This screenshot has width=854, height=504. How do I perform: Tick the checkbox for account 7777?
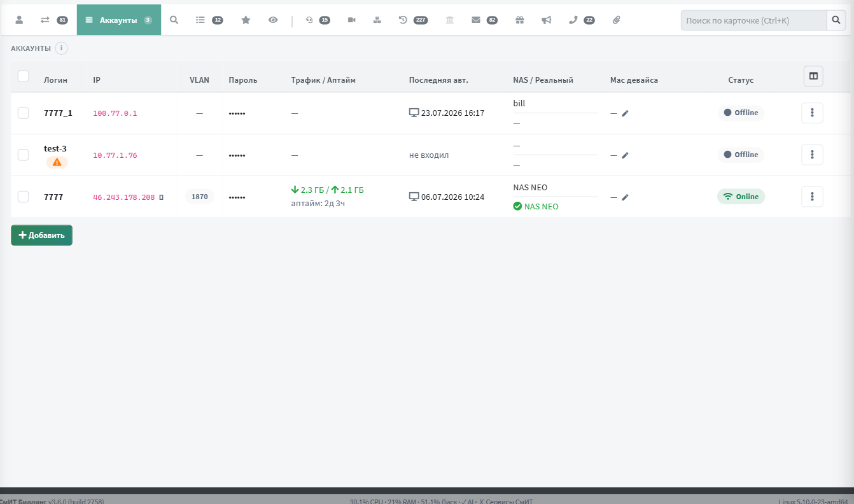(24, 197)
